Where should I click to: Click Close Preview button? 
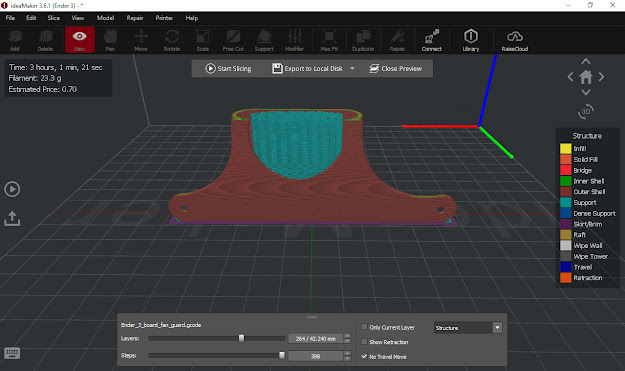click(x=395, y=69)
